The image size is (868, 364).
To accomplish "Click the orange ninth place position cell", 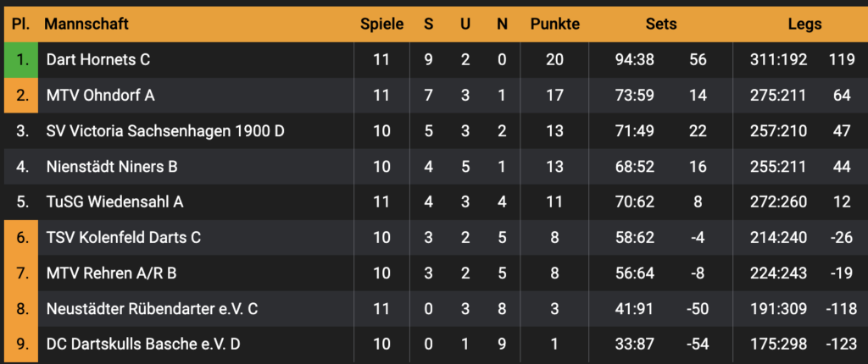I will (x=22, y=345).
